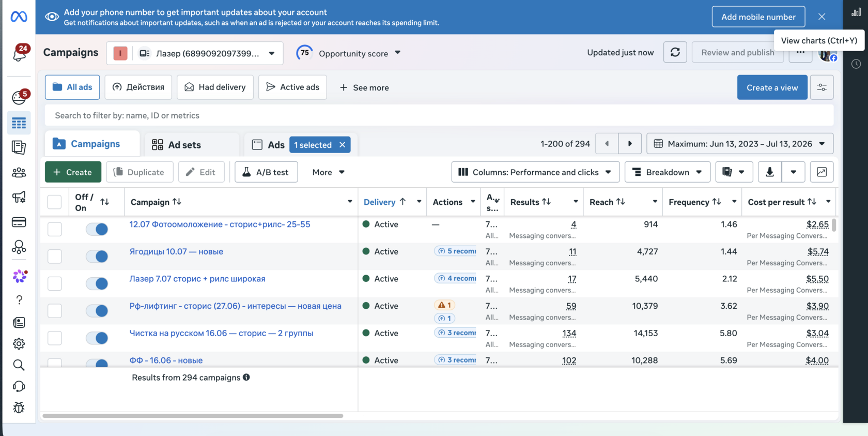This screenshot has width=868, height=436.
Task: Expand the More actions dropdown
Action: point(328,172)
